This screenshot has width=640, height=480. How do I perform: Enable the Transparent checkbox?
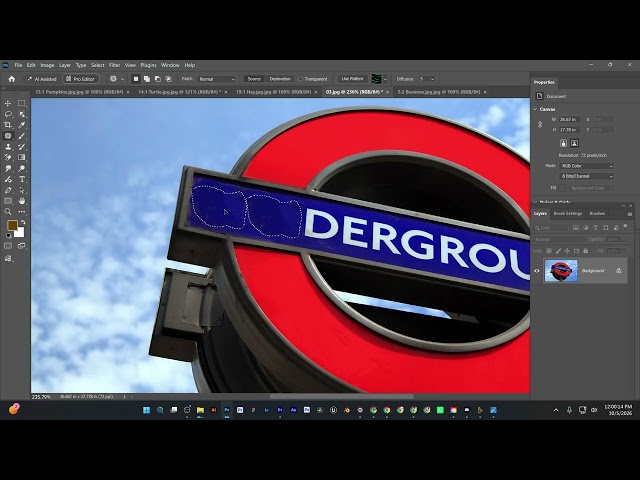(x=300, y=79)
